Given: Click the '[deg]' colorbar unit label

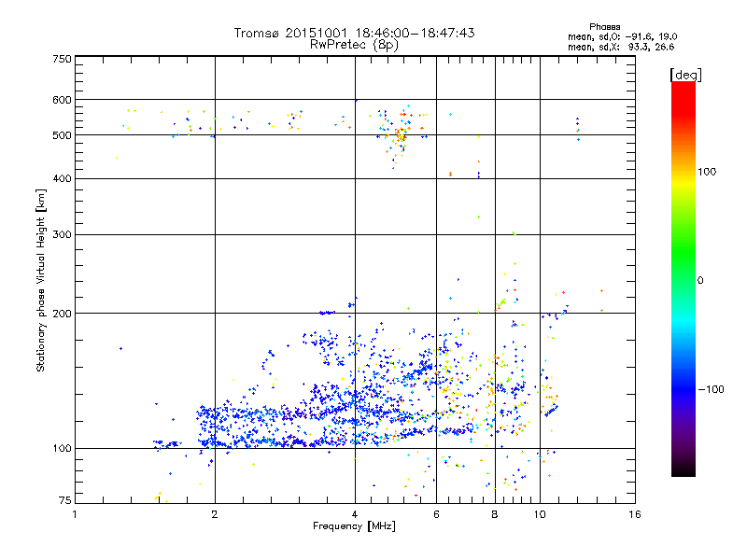Looking at the screenshot, I should (x=685, y=75).
